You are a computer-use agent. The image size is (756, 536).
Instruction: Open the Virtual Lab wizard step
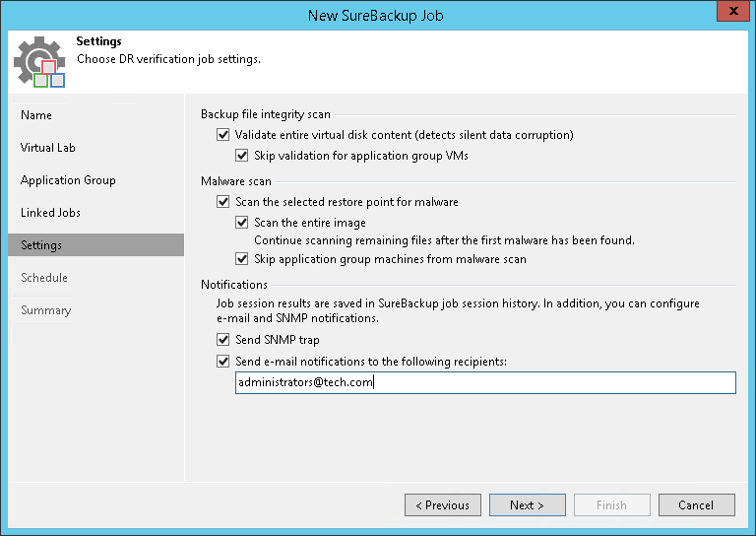point(48,148)
